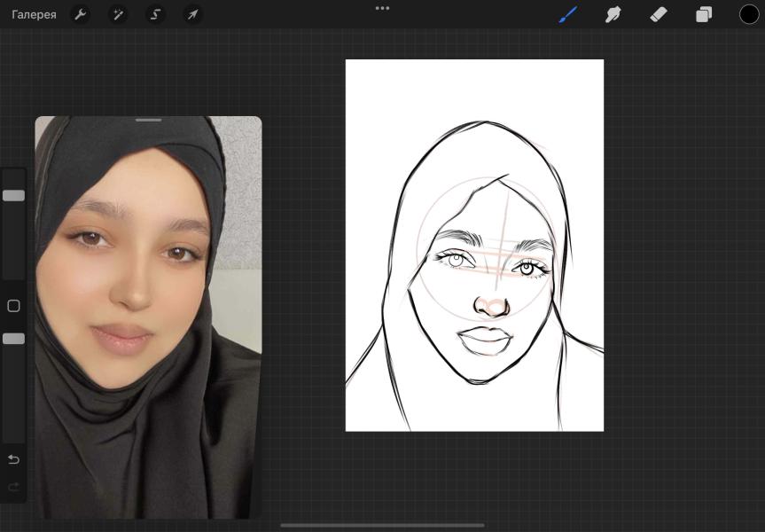Open the Actions wrench menu

(80, 15)
